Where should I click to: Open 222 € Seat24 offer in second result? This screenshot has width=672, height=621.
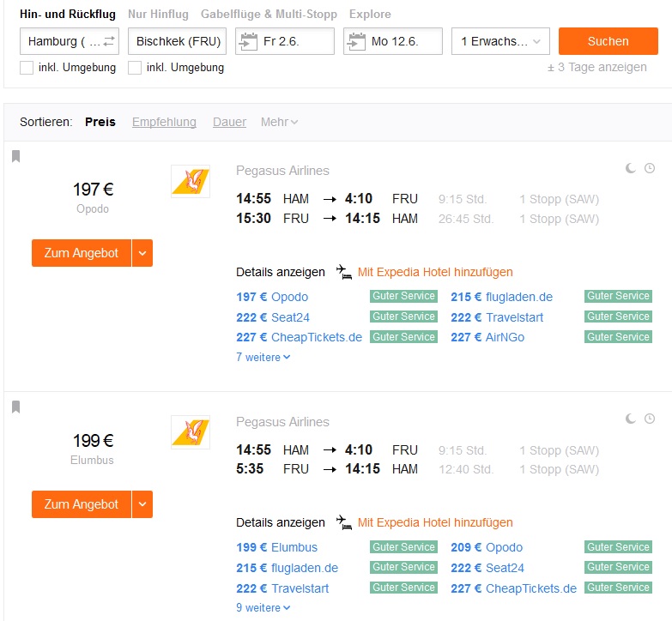point(487,568)
